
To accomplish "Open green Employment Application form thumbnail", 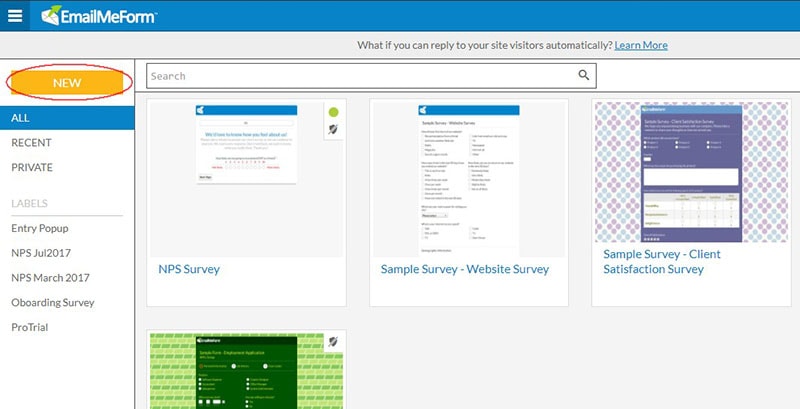I will (246, 371).
